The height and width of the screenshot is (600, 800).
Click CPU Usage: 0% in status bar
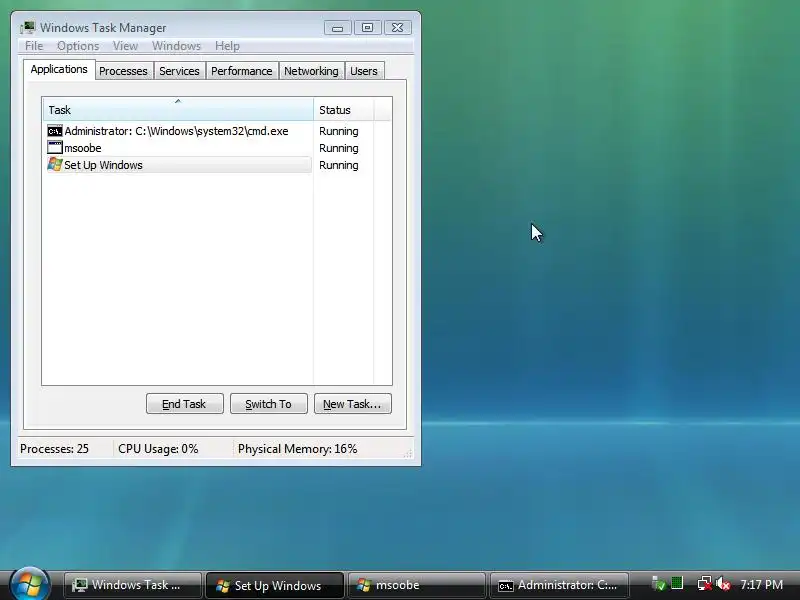(158, 449)
